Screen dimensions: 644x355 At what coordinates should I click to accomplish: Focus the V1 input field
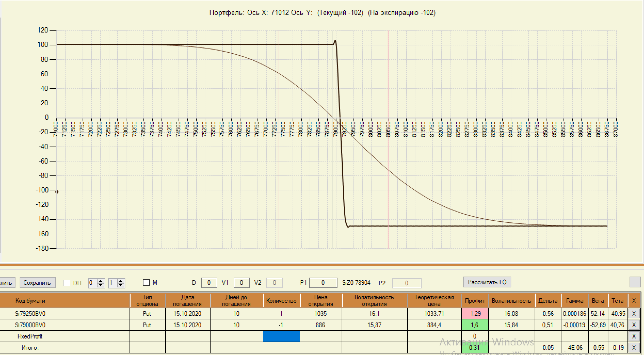(x=241, y=283)
